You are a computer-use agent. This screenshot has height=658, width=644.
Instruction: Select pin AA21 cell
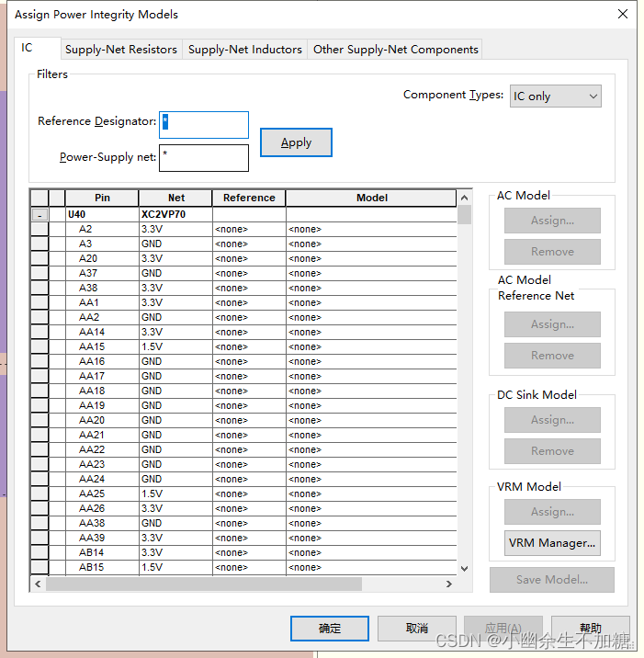pyautogui.click(x=102, y=435)
